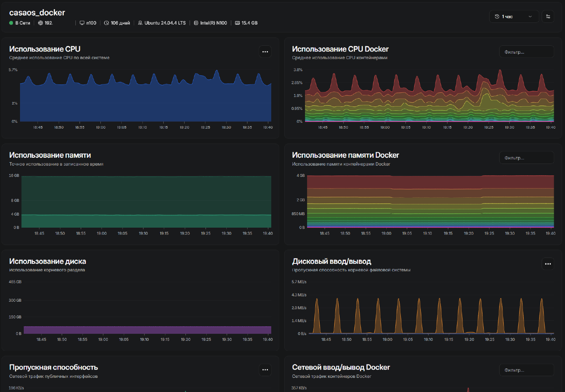The width and height of the screenshot is (565, 392).
Task: Open the "1 час" time range dropdown
Action: point(513,17)
